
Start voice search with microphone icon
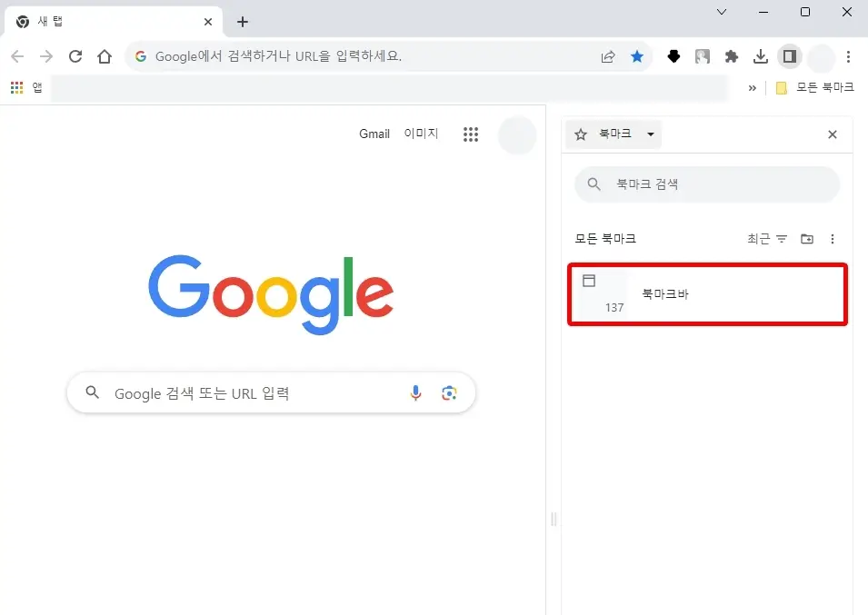tap(415, 392)
